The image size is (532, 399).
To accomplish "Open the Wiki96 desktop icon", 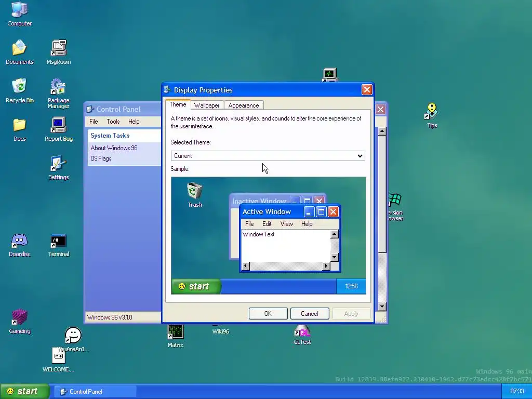I will [220, 329].
